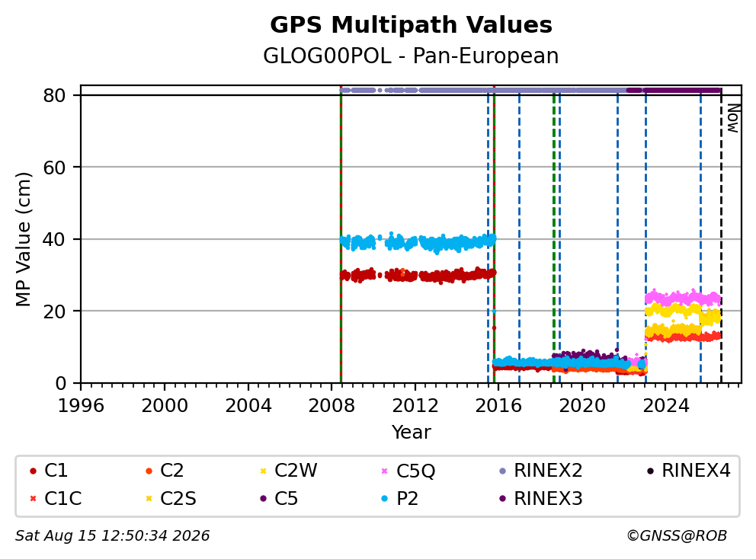Click the C5 purple legend dot
Image resolution: width=756 pixels, height=559 pixels.
tap(263, 498)
